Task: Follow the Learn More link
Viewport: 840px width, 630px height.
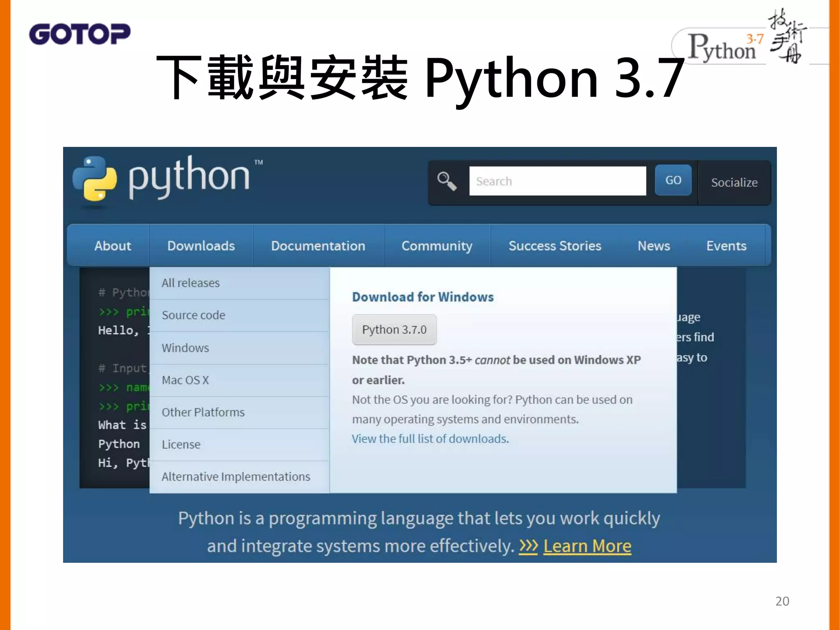Action: (587, 546)
